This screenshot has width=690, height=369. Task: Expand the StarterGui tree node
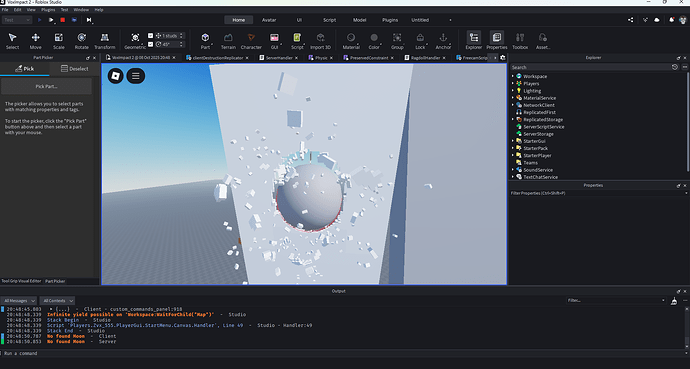tap(513, 141)
